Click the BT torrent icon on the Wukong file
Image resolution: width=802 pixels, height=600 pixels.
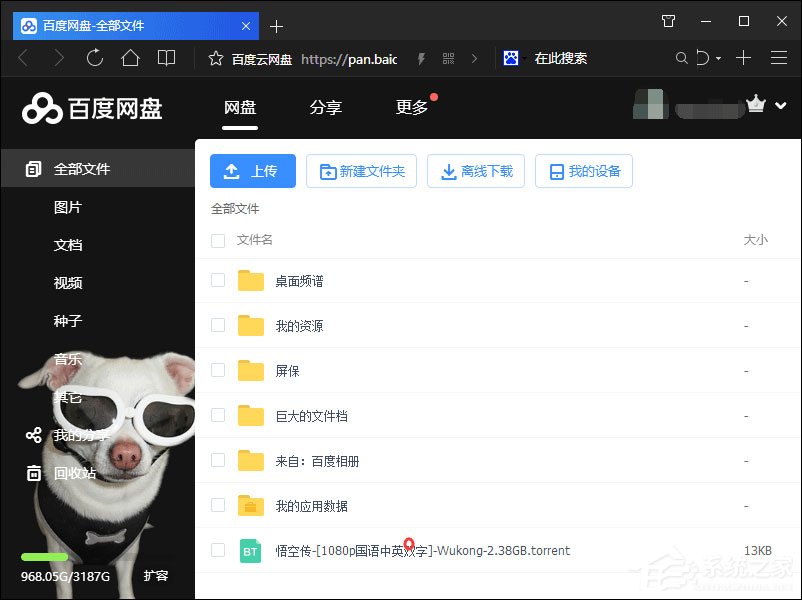251,550
